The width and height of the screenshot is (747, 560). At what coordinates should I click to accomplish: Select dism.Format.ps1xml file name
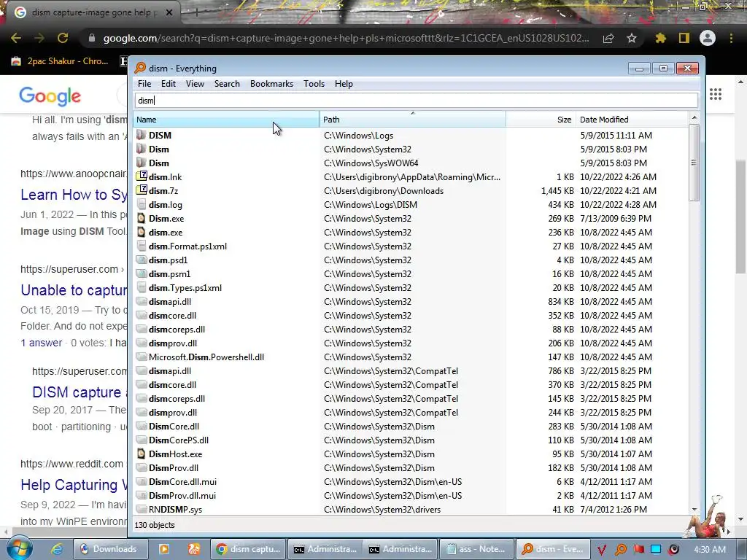[x=187, y=246]
